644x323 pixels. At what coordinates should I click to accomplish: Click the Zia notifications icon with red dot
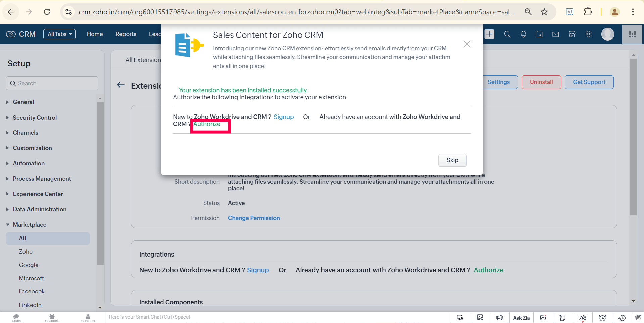pyautogui.click(x=583, y=318)
